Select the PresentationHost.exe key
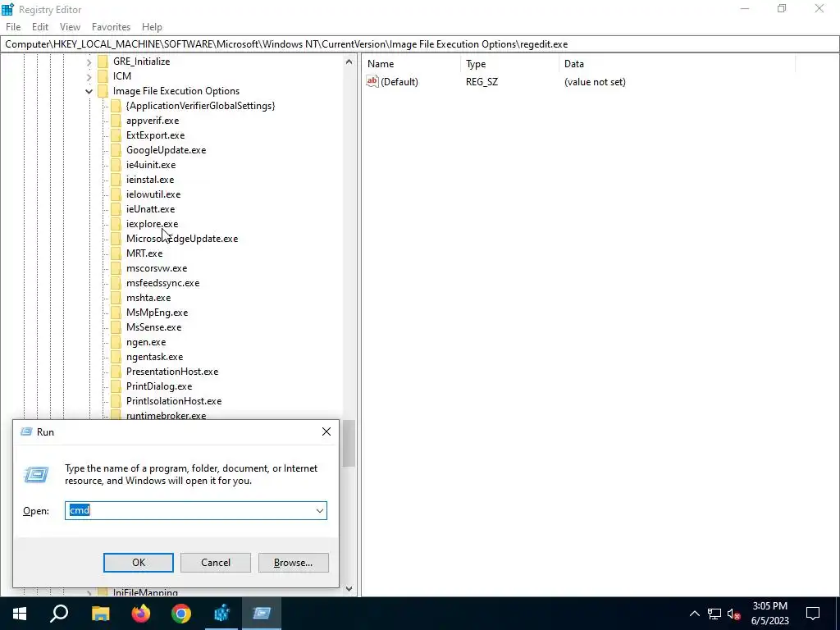Screen dimensions: 840x630 pos(172,371)
